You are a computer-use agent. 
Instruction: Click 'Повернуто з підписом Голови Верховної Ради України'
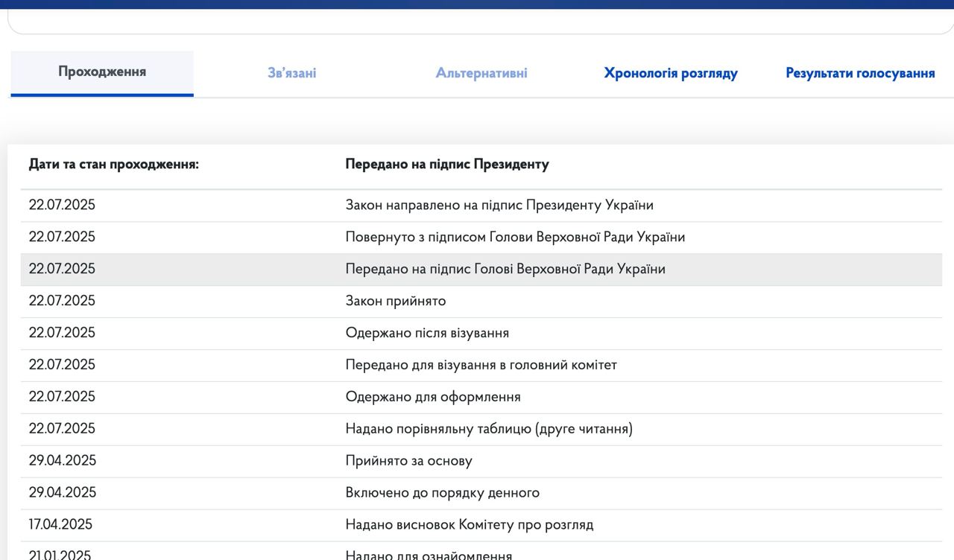[x=515, y=237]
